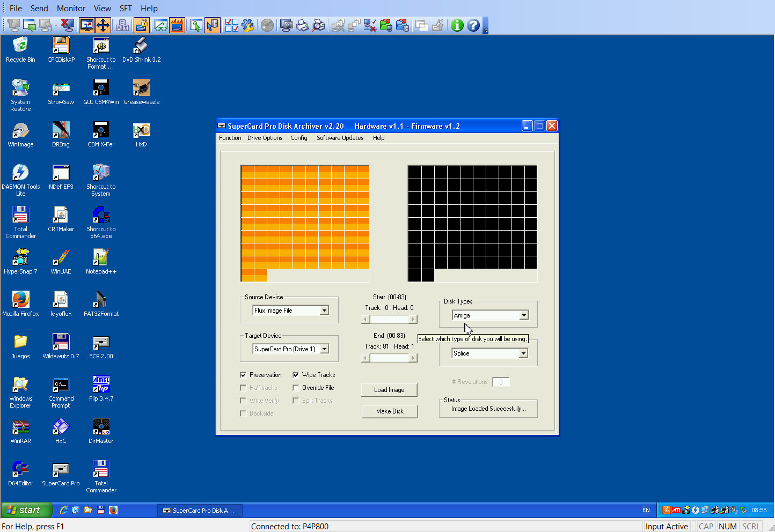
Task: Open the Recycle Bin desktop icon
Action: click(20, 49)
